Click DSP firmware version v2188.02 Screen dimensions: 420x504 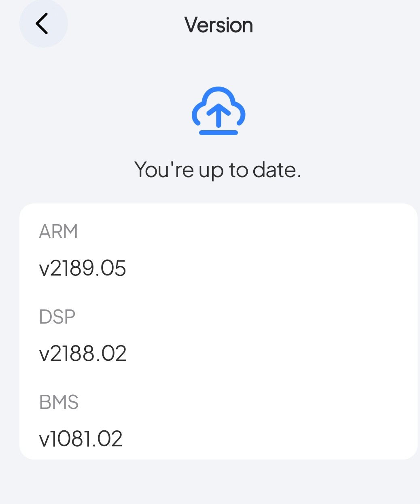tap(83, 354)
